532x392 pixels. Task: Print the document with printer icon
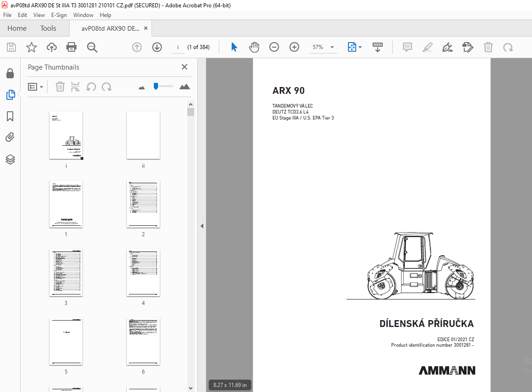click(x=71, y=47)
